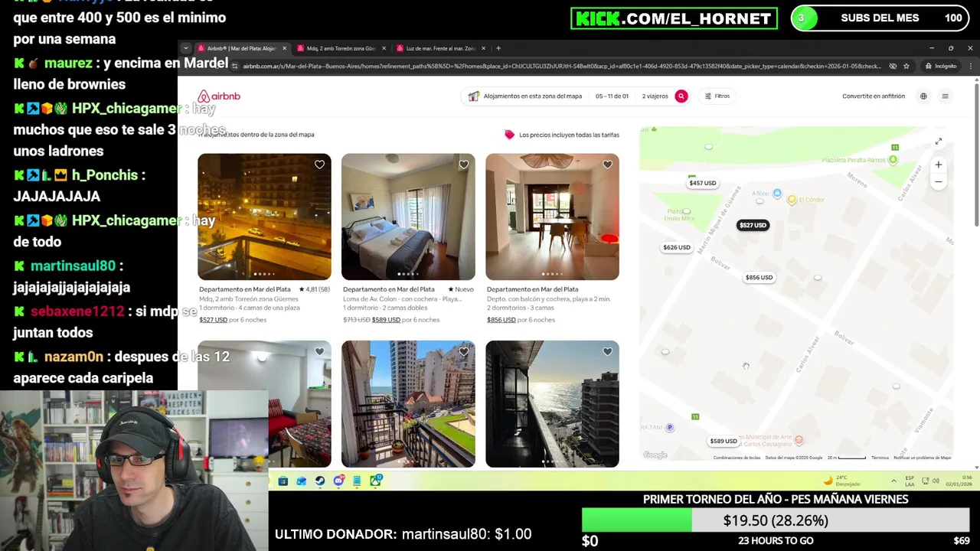The image size is (980, 551).
Task: Select the '05 – 11 de 01' dates field
Action: [x=612, y=96]
